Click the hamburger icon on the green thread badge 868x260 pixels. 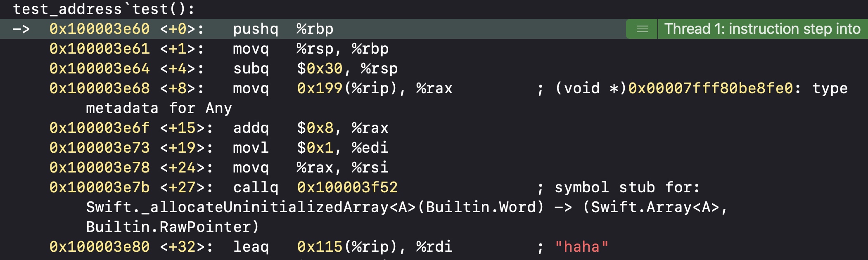pos(642,29)
